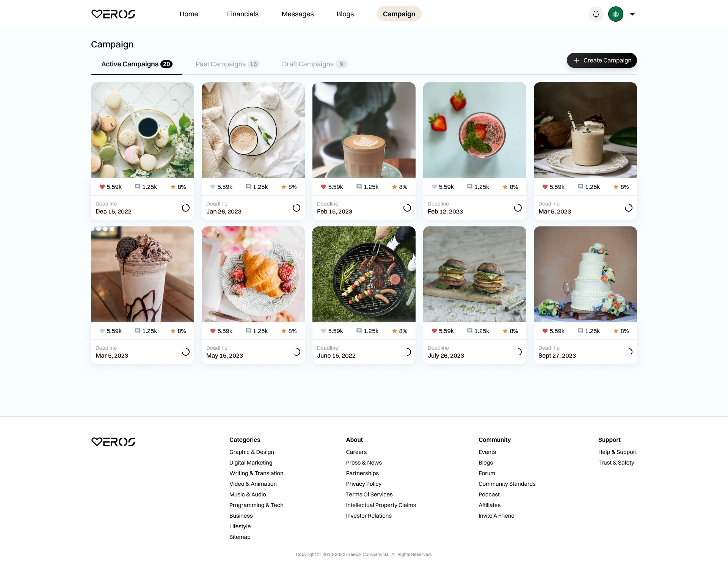Open the strawberry smoothie campaign image
728x562 pixels.
pos(474,130)
